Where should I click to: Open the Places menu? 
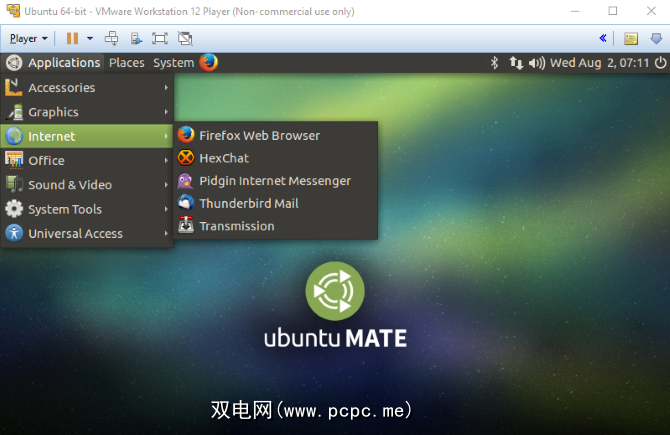126,62
